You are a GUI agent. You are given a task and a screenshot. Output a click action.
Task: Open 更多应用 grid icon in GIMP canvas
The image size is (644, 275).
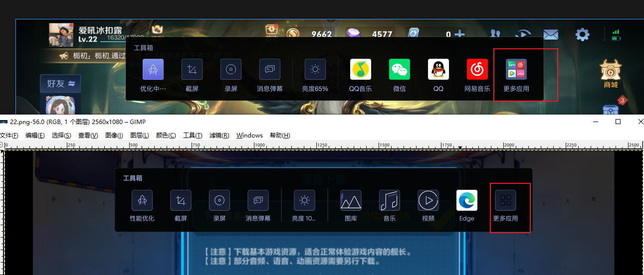(x=505, y=200)
